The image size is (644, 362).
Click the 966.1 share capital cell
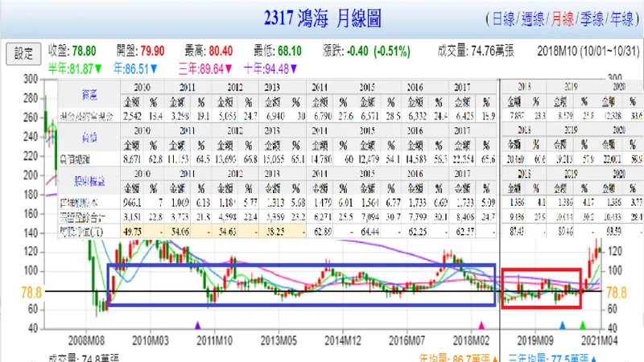132,203
